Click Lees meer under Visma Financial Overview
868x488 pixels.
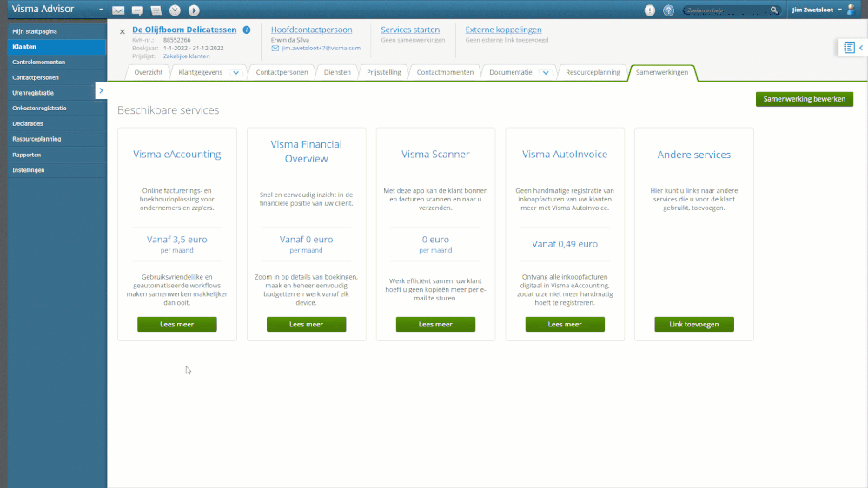coord(306,324)
